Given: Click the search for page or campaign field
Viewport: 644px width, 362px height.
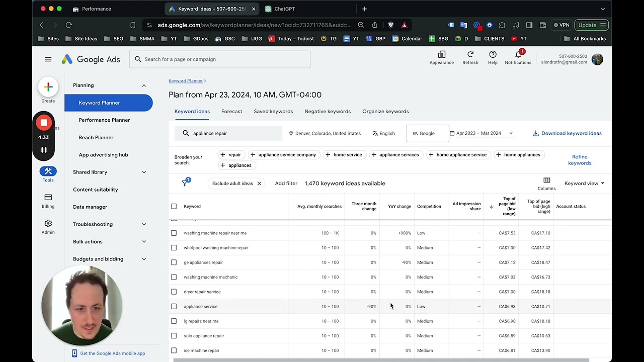Looking at the screenshot, I should tap(220, 59).
